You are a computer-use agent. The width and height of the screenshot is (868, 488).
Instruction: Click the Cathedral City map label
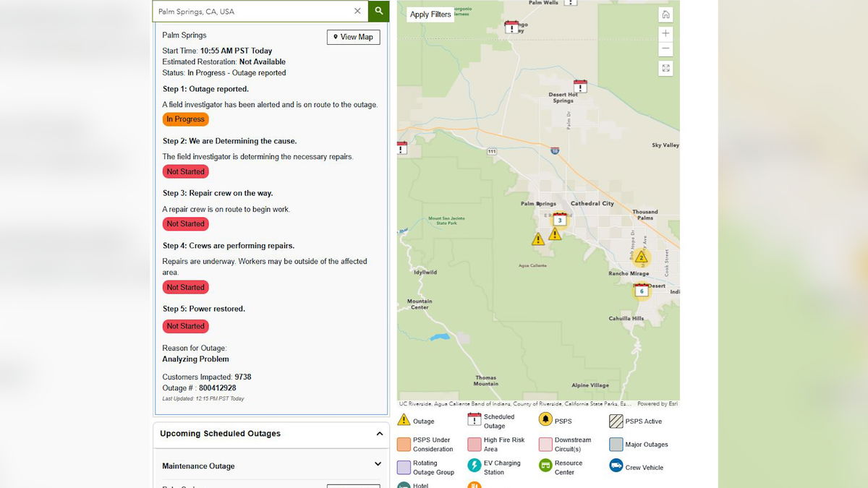pyautogui.click(x=592, y=204)
